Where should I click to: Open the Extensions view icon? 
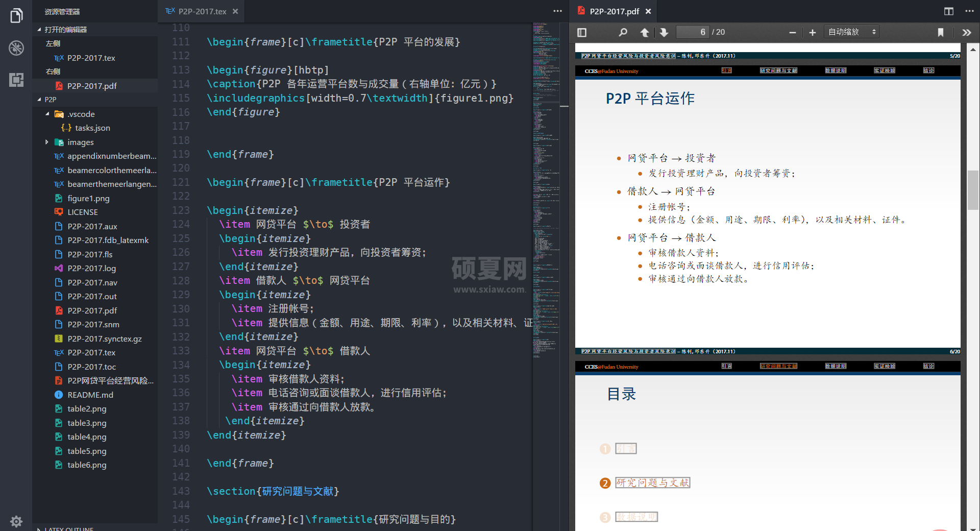(x=16, y=80)
